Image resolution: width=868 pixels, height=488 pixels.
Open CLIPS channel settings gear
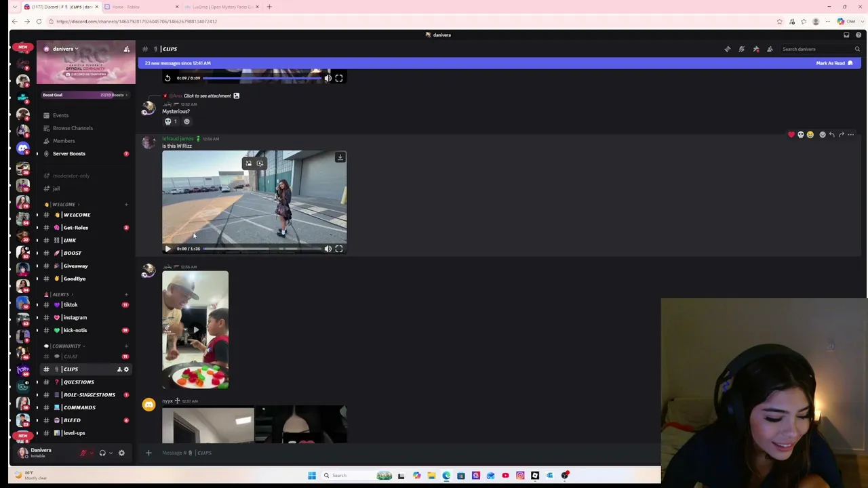[126, 369]
